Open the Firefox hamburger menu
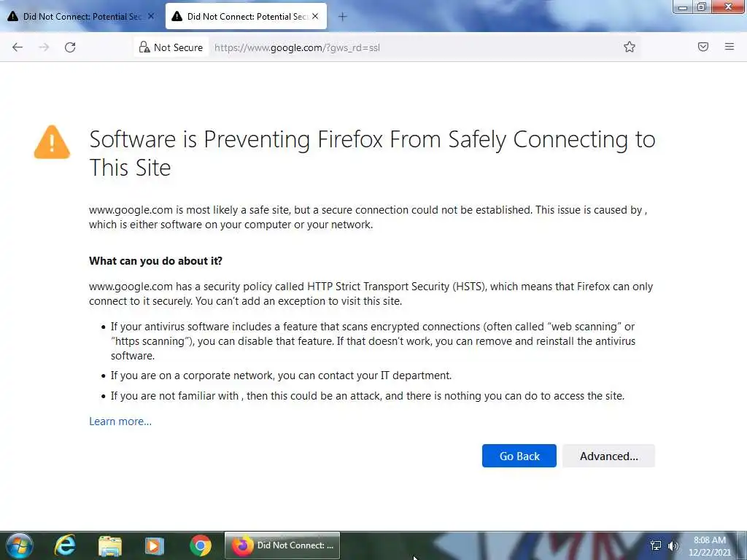The width and height of the screenshot is (747, 560). point(729,47)
